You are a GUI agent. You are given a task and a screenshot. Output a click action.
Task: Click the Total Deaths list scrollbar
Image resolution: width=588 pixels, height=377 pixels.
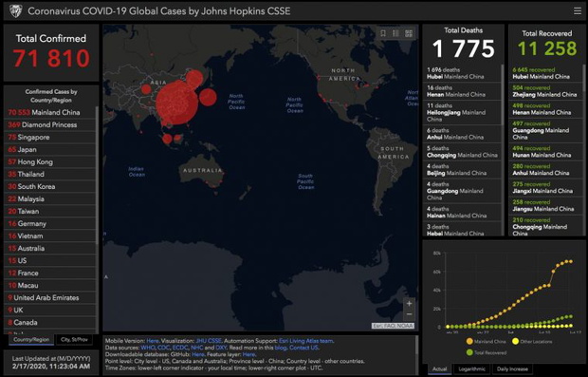tap(503, 96)
